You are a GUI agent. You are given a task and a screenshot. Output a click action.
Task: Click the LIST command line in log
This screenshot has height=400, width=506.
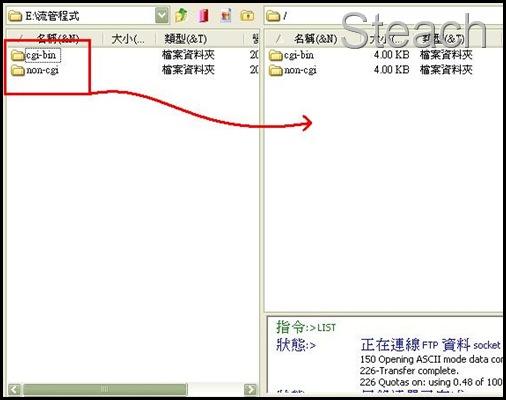pyautogui.click(x=306, y=327)
